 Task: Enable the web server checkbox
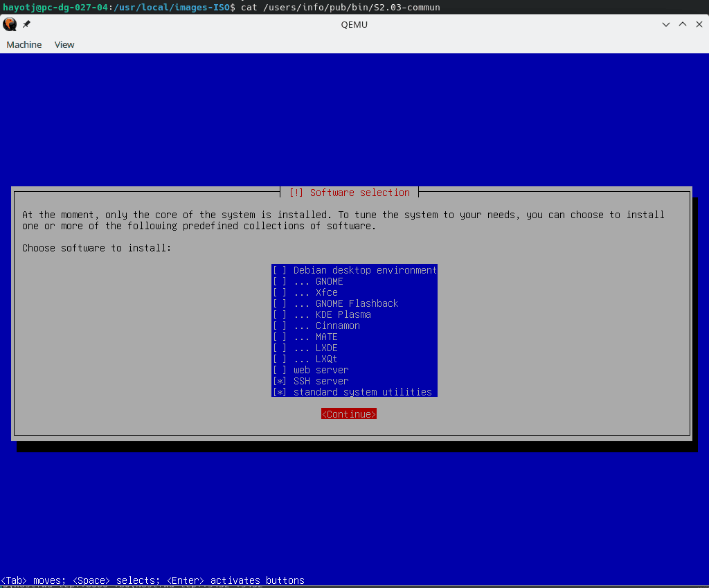tap(280, 370)
